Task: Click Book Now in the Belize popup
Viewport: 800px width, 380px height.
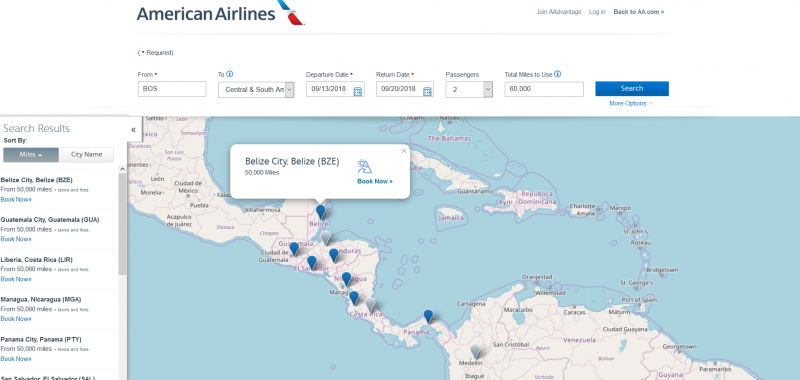Action: (375, 181)
